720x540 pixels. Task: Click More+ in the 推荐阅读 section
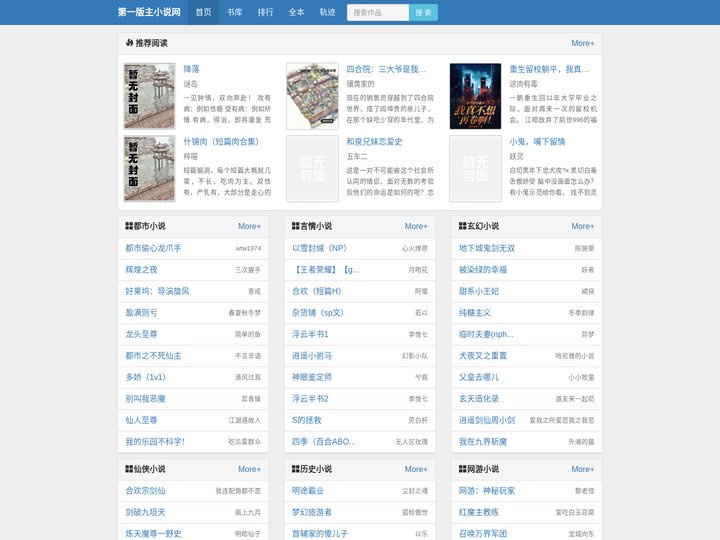click(583, 43)
